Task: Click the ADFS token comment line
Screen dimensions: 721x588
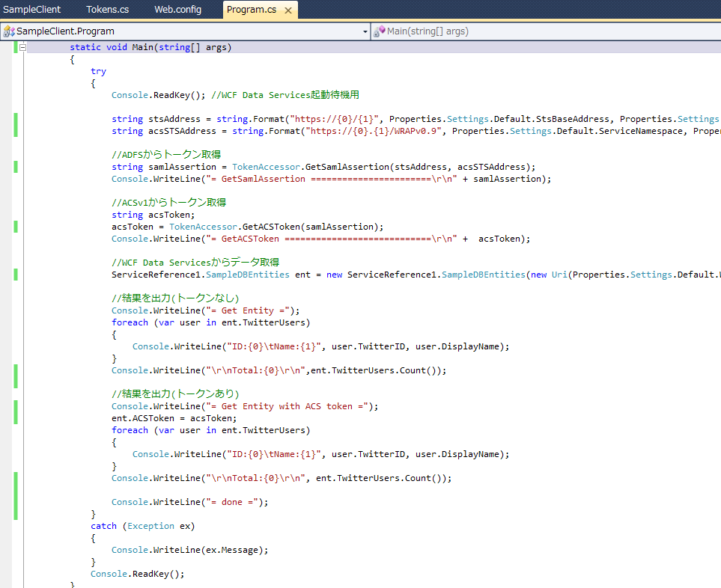Action: [x=165, y=155]
